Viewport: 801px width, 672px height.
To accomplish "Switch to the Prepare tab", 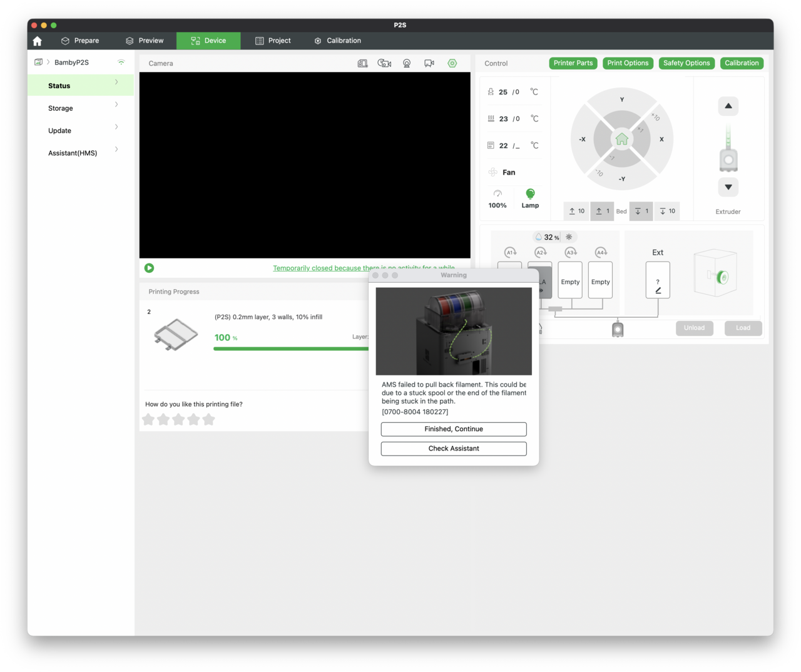I will [x=80, y=41].
